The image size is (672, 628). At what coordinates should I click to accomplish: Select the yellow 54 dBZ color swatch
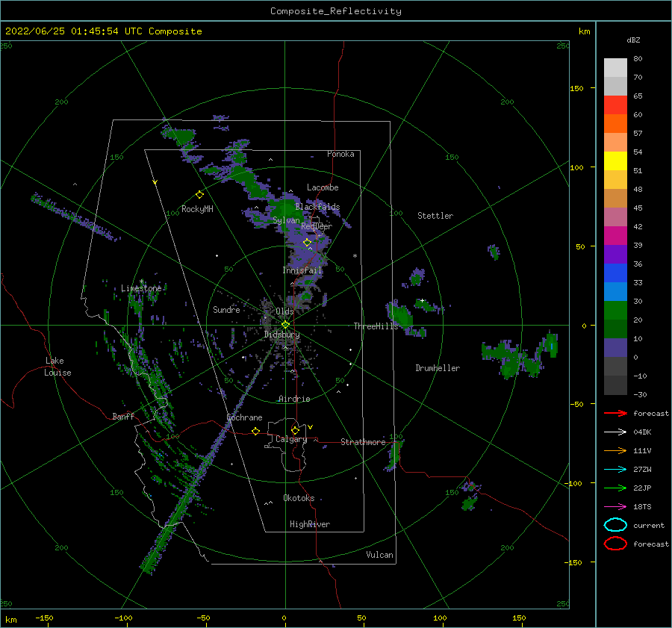coord(615,161)
